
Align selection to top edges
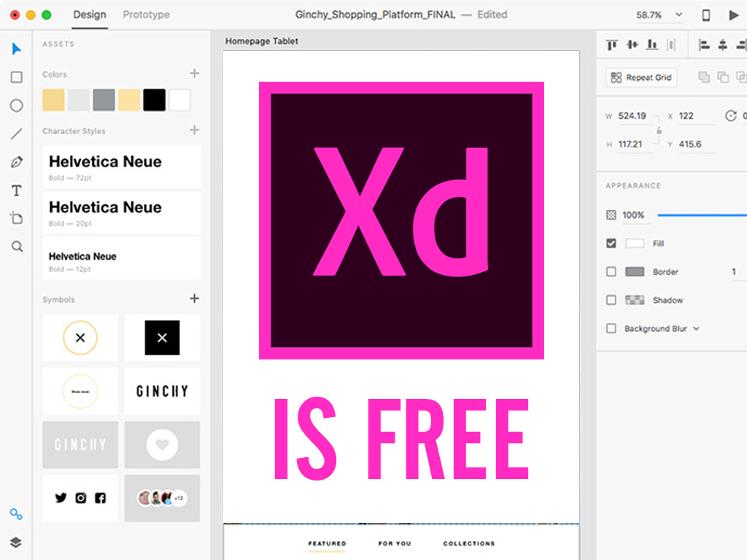click(612, 44)
